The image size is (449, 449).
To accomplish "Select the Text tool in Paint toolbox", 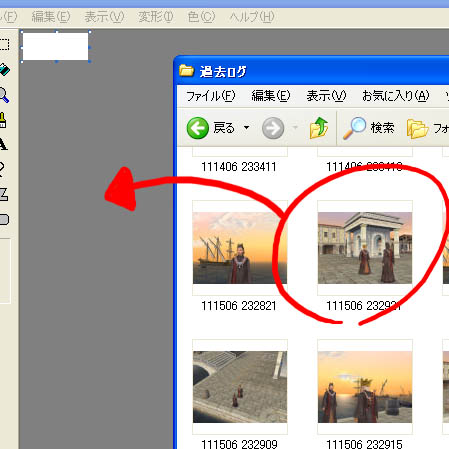I will (3, 144).
